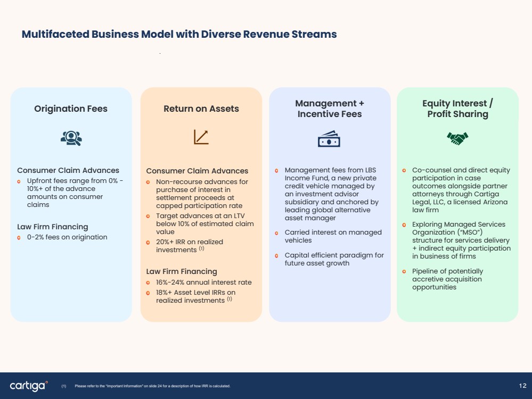Image resolution: width=532 pixels, height=399 pixels.
Task: Select 'Management + Incentive Fees' heading
Action: tap(330, 109)
